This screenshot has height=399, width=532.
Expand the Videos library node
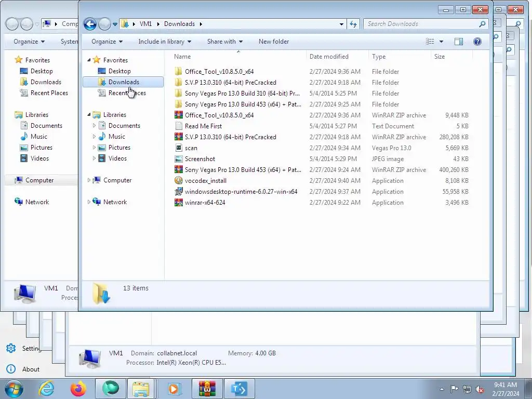[94, 158]
